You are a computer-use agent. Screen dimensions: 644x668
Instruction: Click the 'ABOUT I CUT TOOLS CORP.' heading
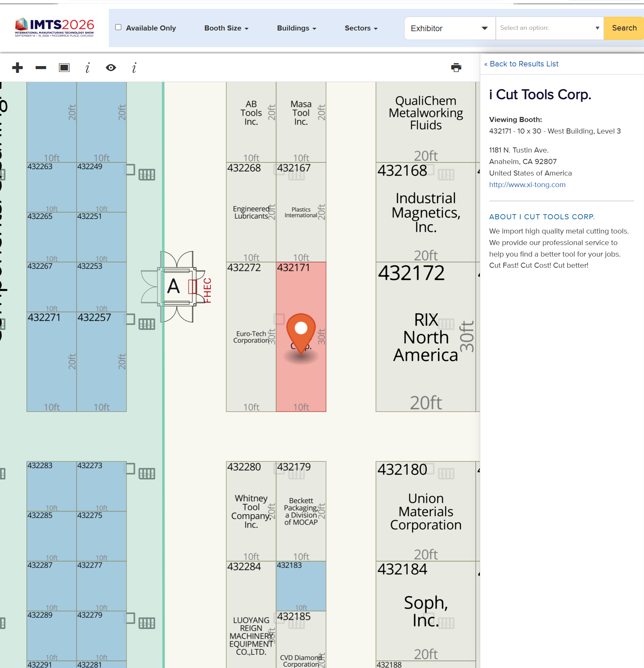click(x=542, y=217)
